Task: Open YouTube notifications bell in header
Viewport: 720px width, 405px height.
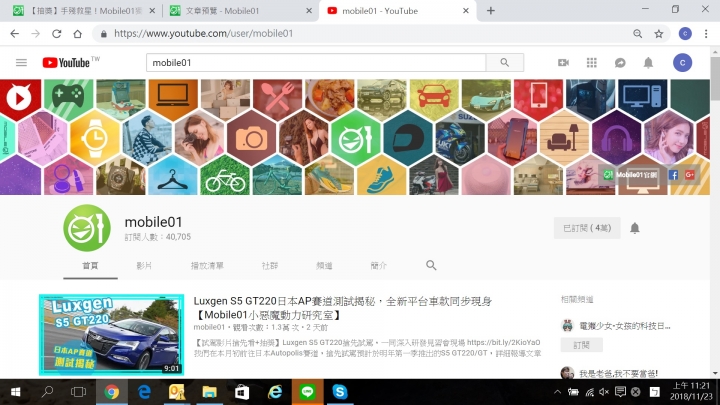Action: tap(648, 62)
